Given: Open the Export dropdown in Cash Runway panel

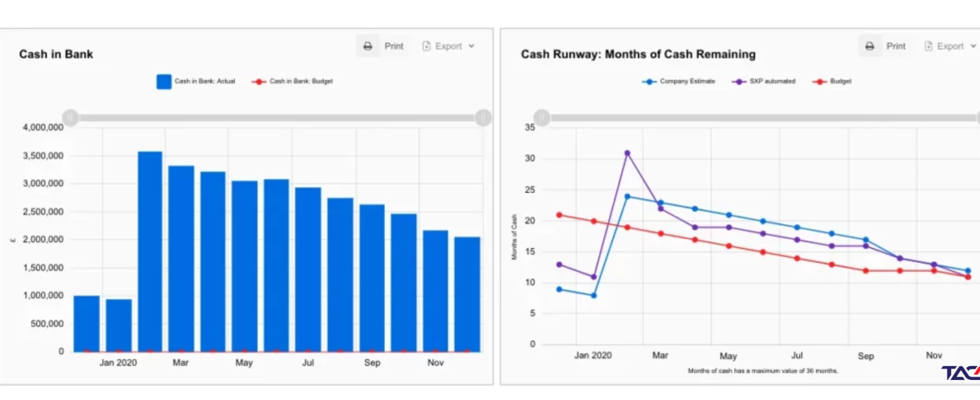Looking at the screenshot, I should [951, 46].
